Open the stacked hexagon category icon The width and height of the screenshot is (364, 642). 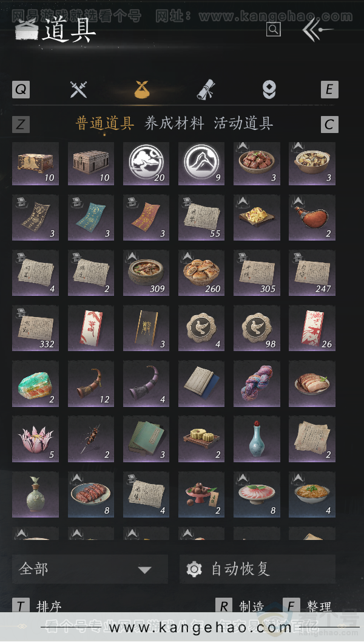(x=269, y=89)
